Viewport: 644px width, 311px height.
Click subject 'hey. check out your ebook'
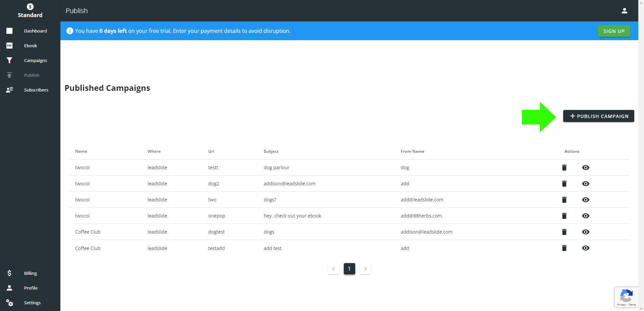[292, 216]
